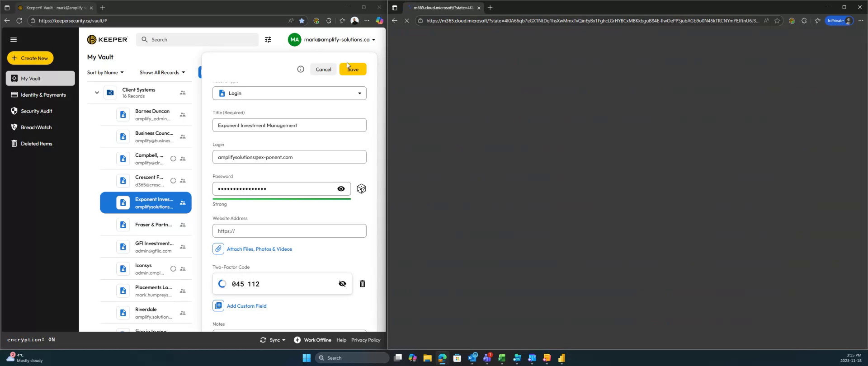This screenshot has height=366, width=868.
Task: Click the Login email field
Action: [x=289, y=157]
